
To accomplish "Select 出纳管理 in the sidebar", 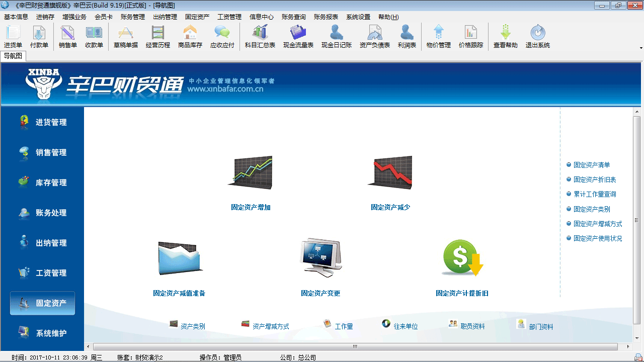I will pos(42,243).
